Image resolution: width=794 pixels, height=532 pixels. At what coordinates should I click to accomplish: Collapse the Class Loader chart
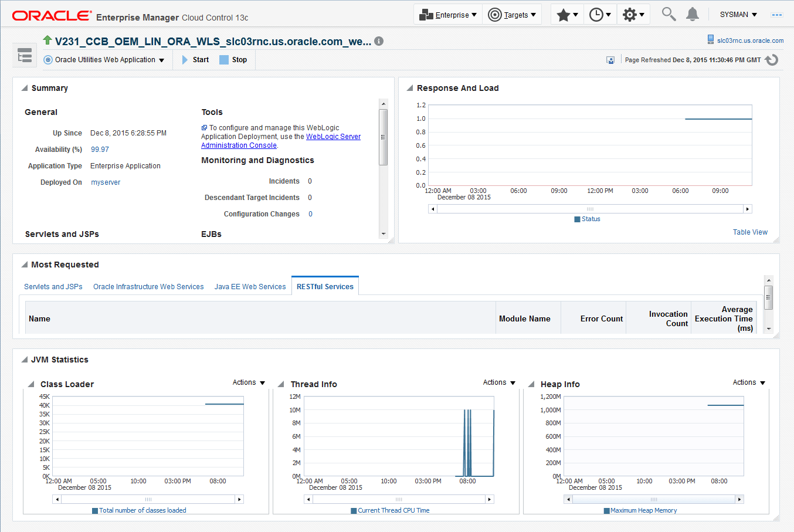32,384
